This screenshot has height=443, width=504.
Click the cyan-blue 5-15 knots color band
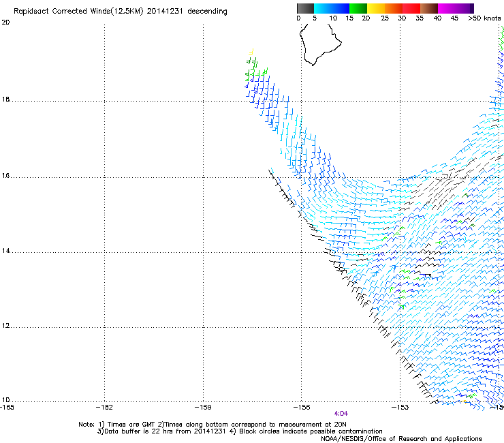(332, 8)
